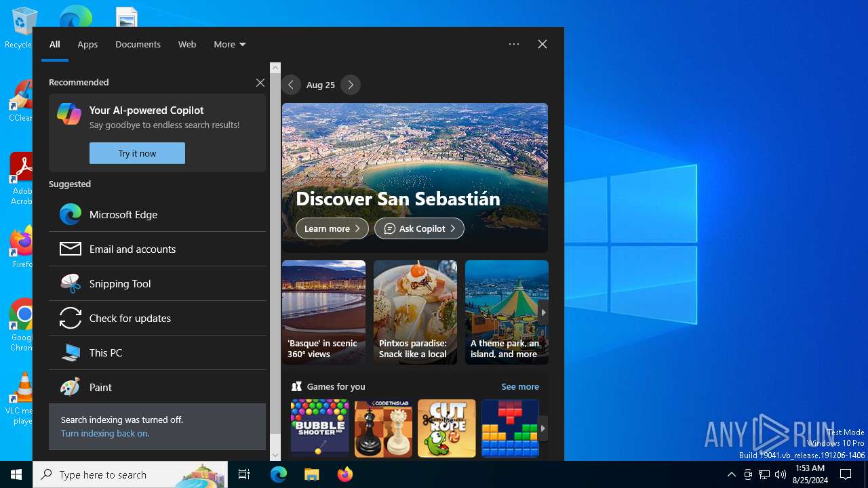Screen dimensions: 868x488
Task: Click Turn indexing back on link
Action: click(105, 433)
